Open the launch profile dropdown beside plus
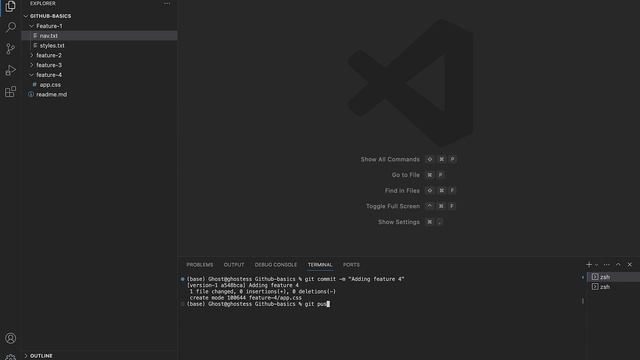 point(596,264)
